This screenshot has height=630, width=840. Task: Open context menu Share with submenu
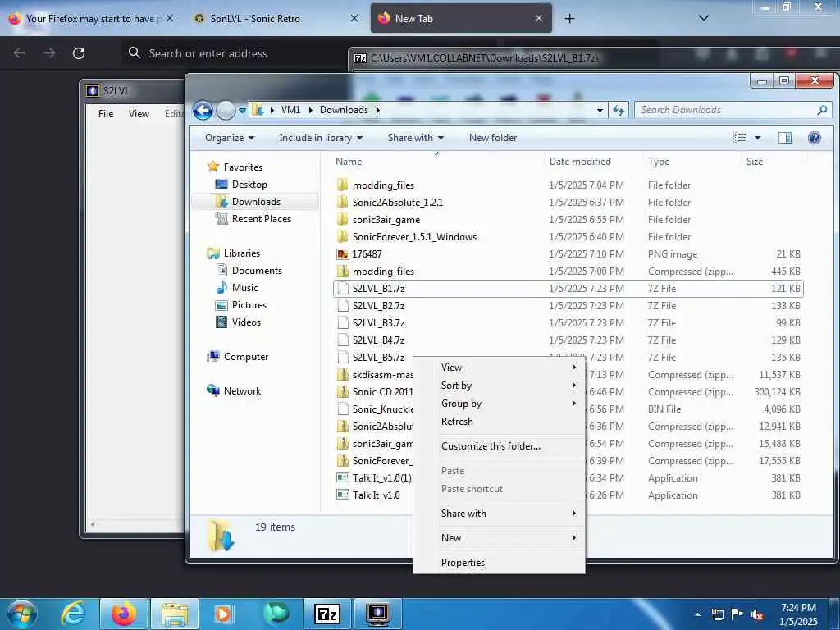[x=500, y=514]
